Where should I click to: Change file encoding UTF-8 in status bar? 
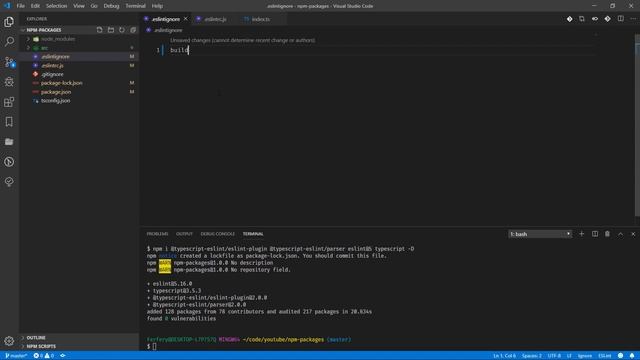[x=554, y=356]
